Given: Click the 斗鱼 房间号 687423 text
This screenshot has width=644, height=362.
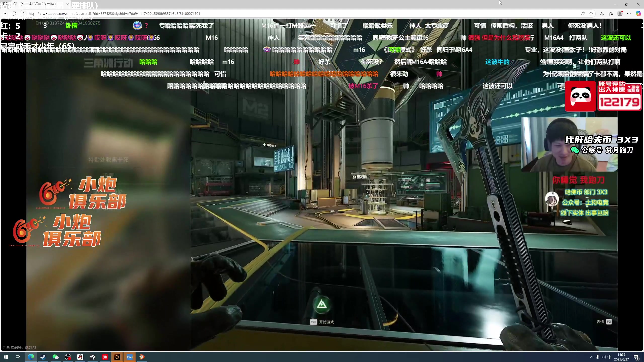Looking at the screenshot, I should pyautogui.click(x=19, y=348).
